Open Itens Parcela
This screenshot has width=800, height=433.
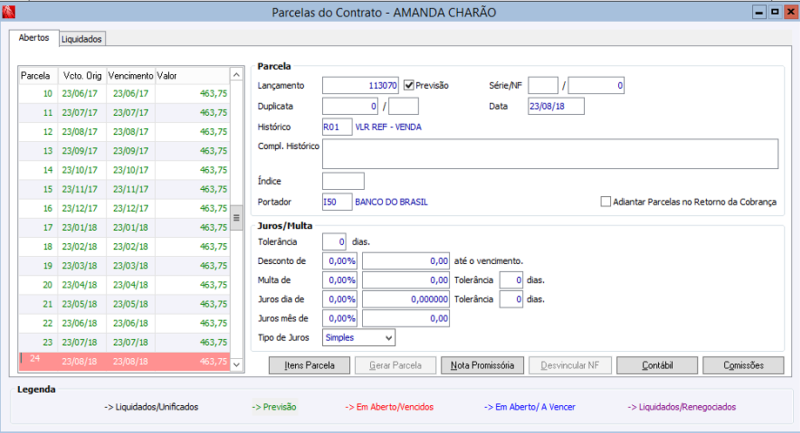309,365
